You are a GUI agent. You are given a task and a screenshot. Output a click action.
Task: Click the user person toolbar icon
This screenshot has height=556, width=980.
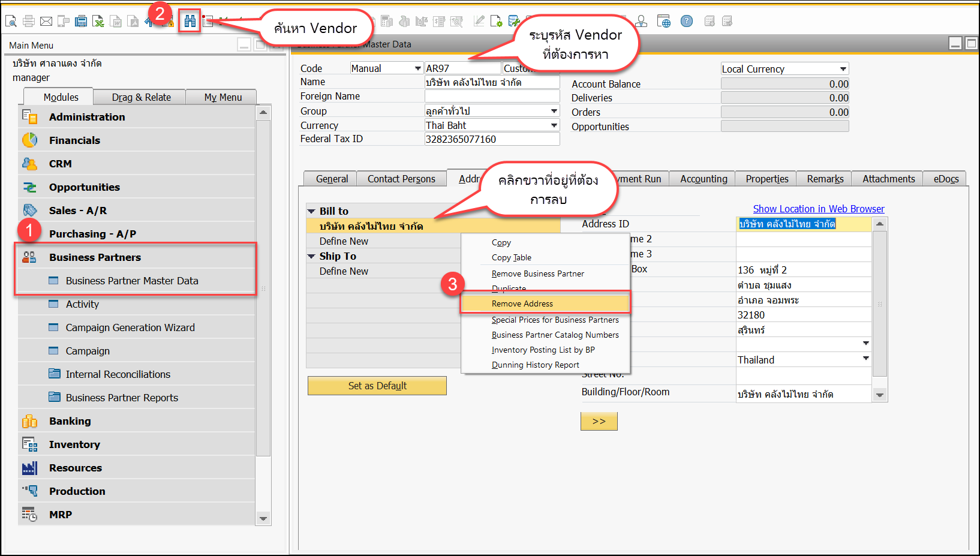point(641,21)
